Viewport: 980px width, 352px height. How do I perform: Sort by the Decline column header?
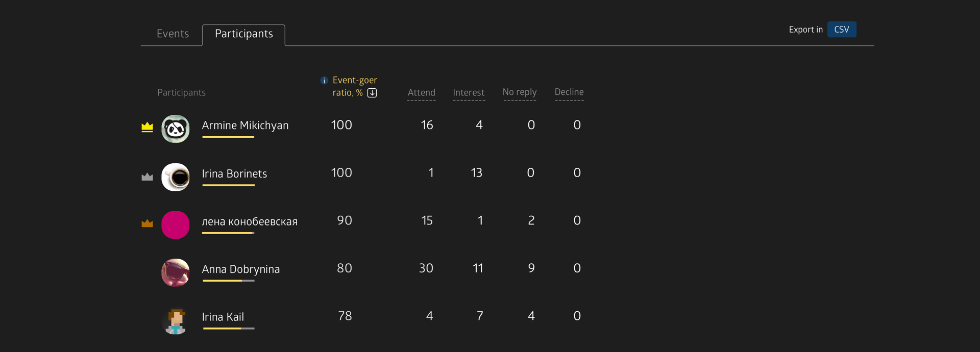[x=569, y=92]
